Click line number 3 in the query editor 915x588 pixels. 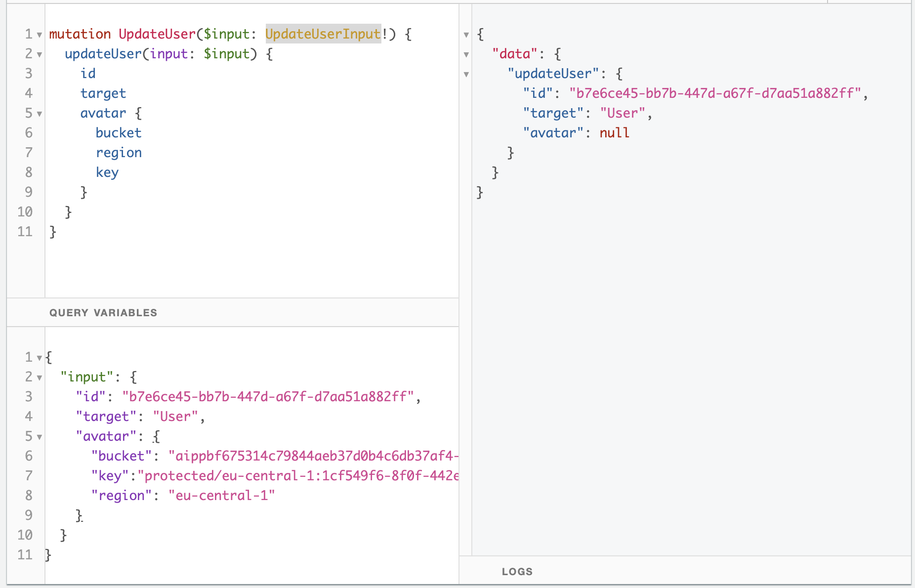pos(28,73)
